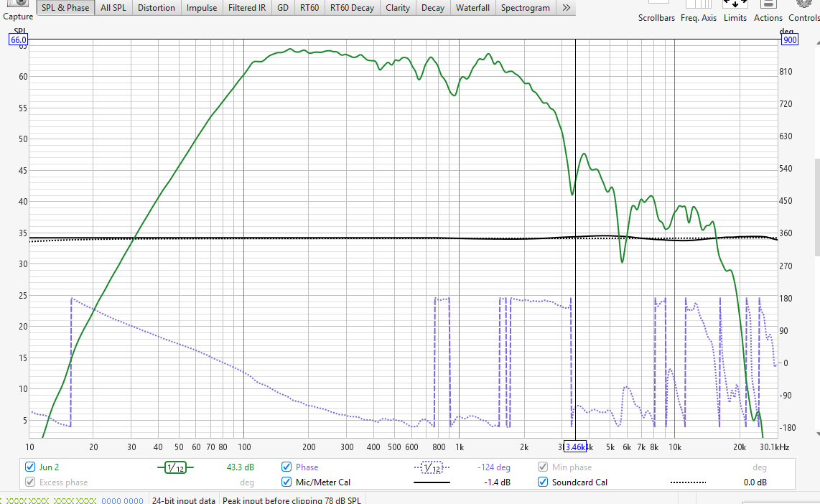Click the Soundcard Cal dotted line sample

click(688, 482)
